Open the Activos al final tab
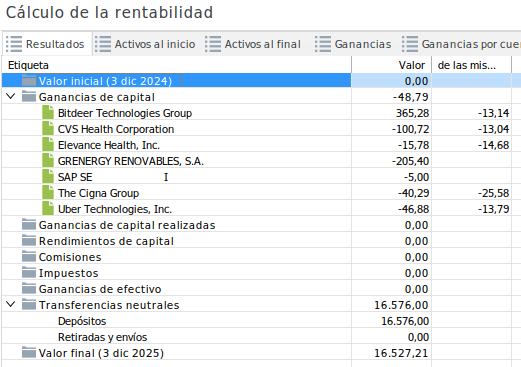 (x=253, y=44)
